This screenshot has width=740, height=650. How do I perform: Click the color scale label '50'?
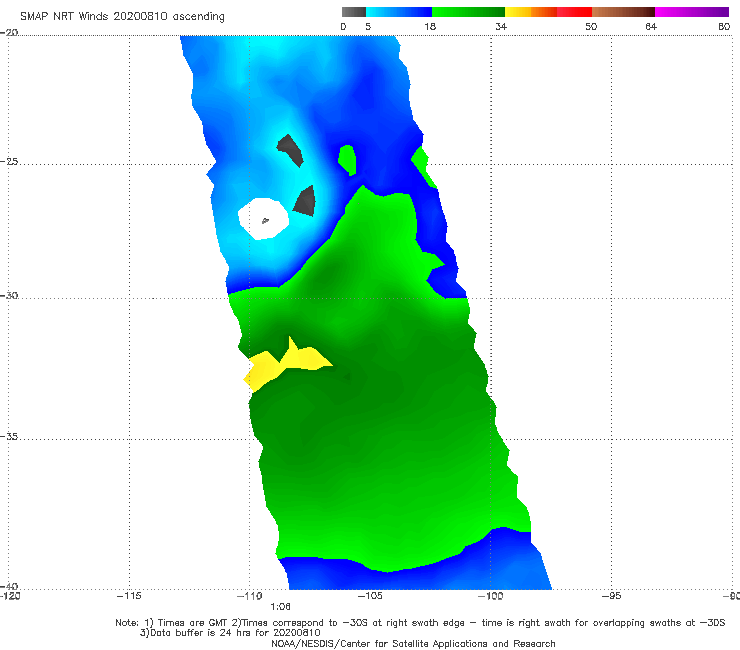(x=591, y=26)
